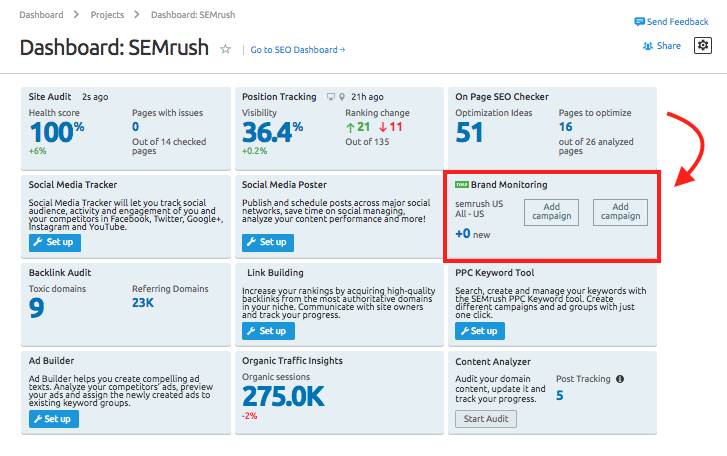Open the Projects breadcrumb
727x456 pixels.
[x=107, y=15]
